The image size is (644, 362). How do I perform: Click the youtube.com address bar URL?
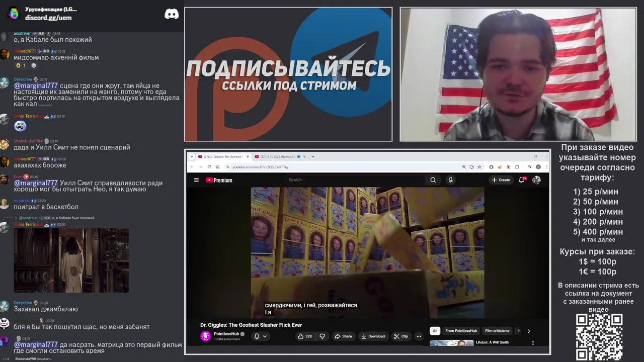click(260, 167)
